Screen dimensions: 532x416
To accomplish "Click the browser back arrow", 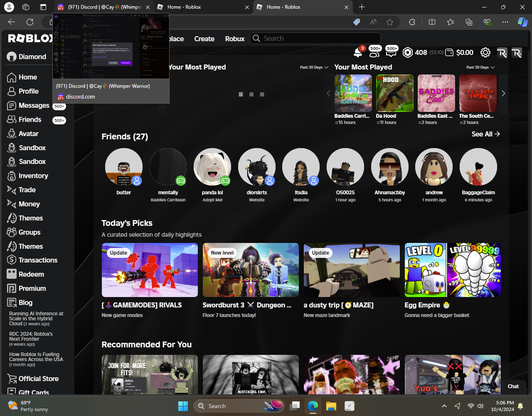I will coord(12,22).
